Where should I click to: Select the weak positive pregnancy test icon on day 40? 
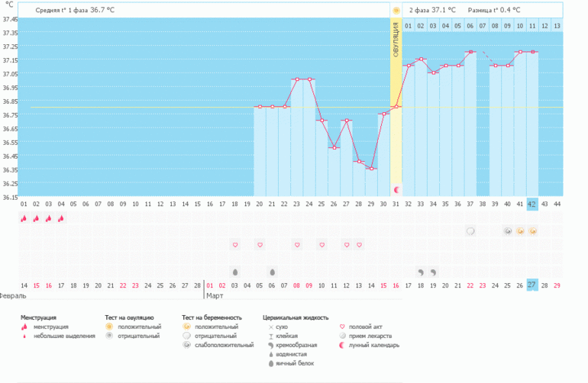pos(507,231)
